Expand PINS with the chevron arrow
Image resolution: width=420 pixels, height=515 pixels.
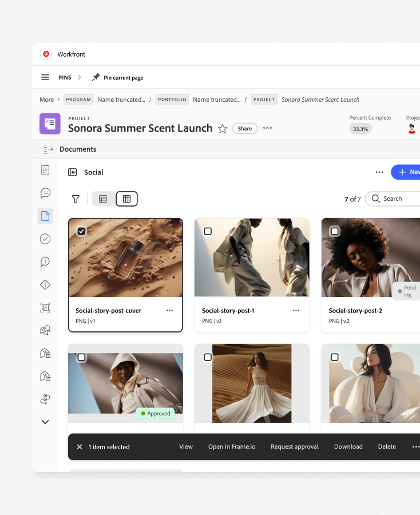pyautogui.click(x=80, y=77)
